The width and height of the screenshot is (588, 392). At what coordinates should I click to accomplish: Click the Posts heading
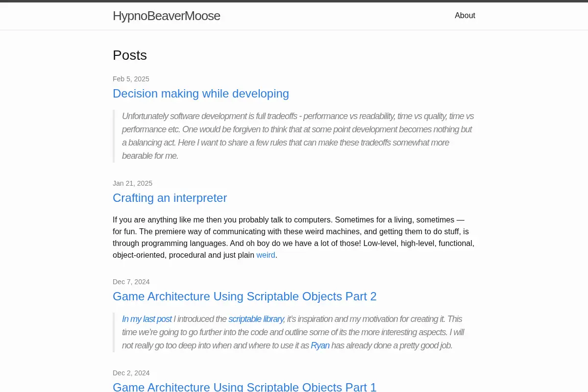[130, 55]
